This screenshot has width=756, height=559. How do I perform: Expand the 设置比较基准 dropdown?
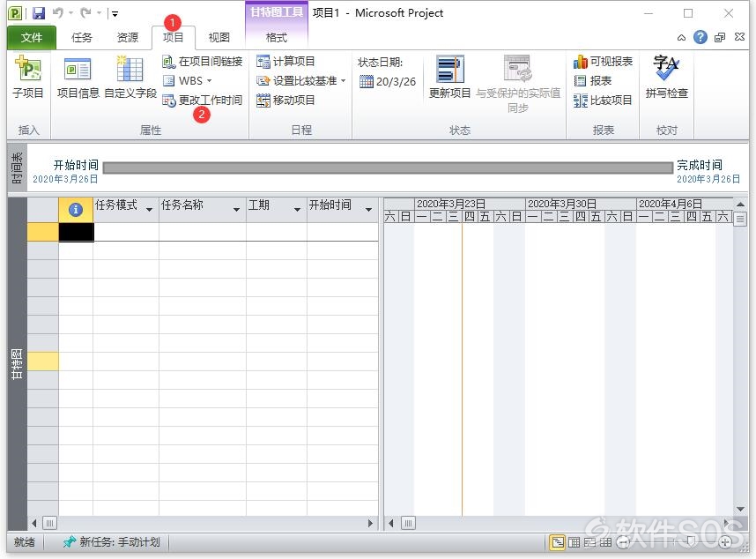tap(344, 81)
